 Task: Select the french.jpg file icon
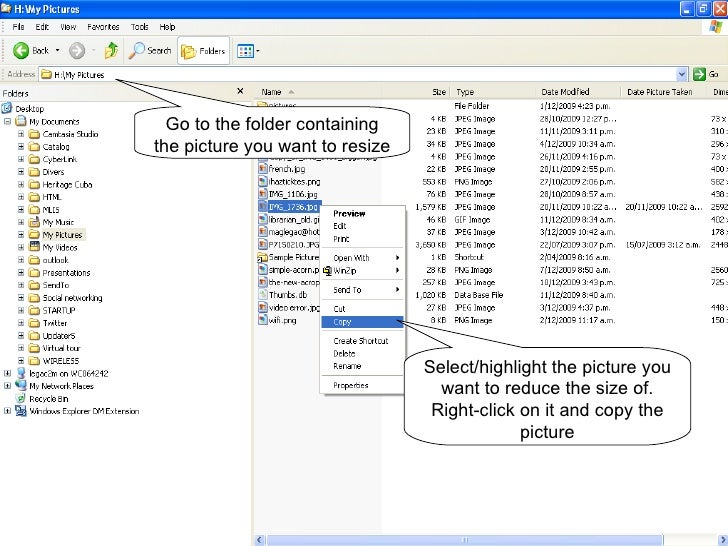pos(263,169)
